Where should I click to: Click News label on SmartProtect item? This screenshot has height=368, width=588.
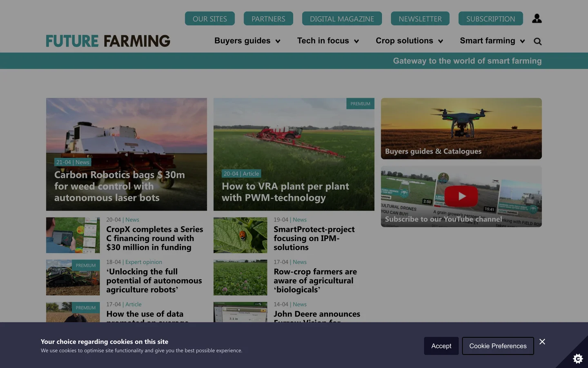300,220
